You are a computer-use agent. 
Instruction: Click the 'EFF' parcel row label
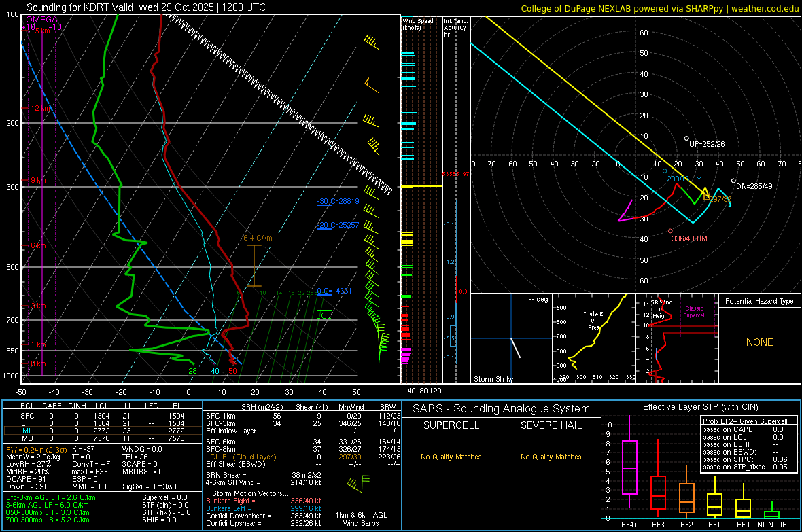coord(27,423)
